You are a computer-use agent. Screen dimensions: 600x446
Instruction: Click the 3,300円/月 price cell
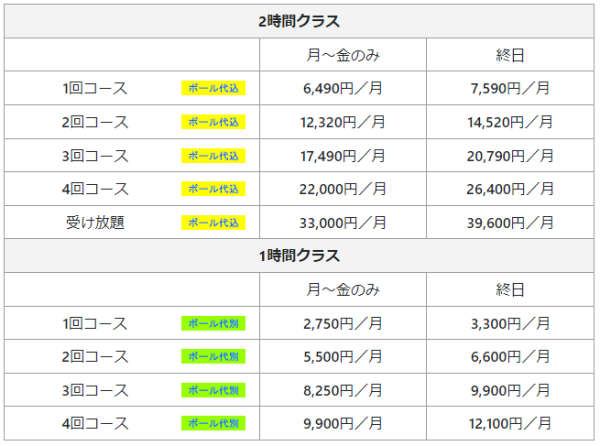[x=510, y=323]
